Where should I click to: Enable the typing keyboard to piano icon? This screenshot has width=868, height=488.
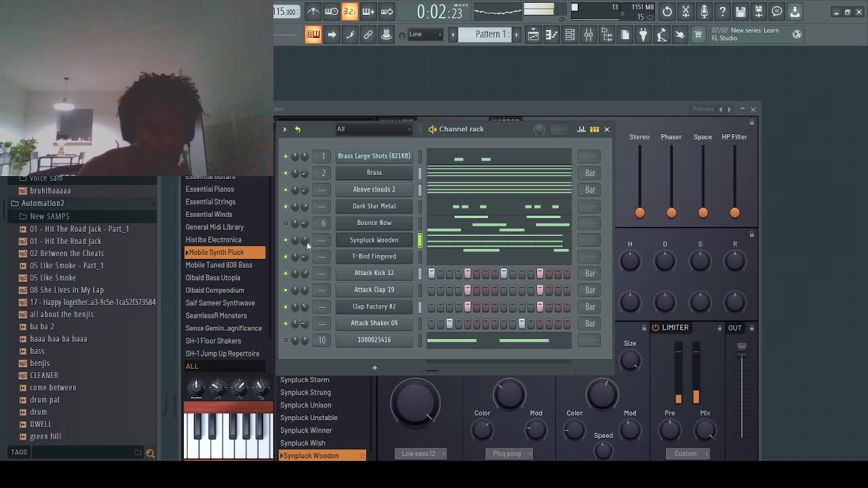point(313,35)
